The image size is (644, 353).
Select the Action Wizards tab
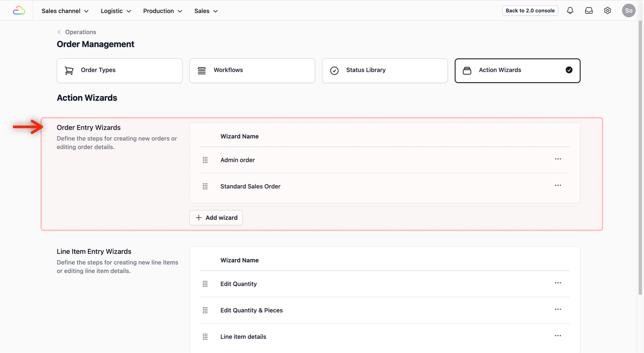tap(518, 71)
